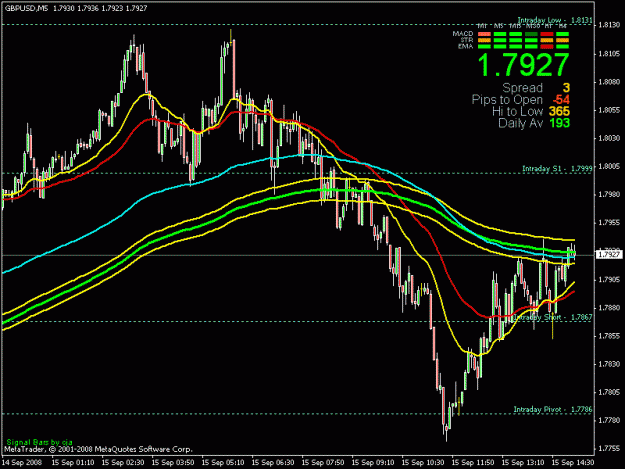Click the 1.7830 price axis label
Viewport: 625px width, 469px height.
pyautogui.click(x=609, y=364)
